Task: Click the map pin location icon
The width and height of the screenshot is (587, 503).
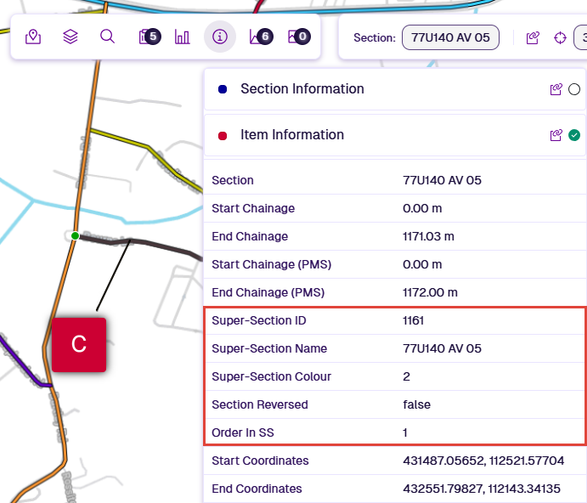Action: pos(33,37)
